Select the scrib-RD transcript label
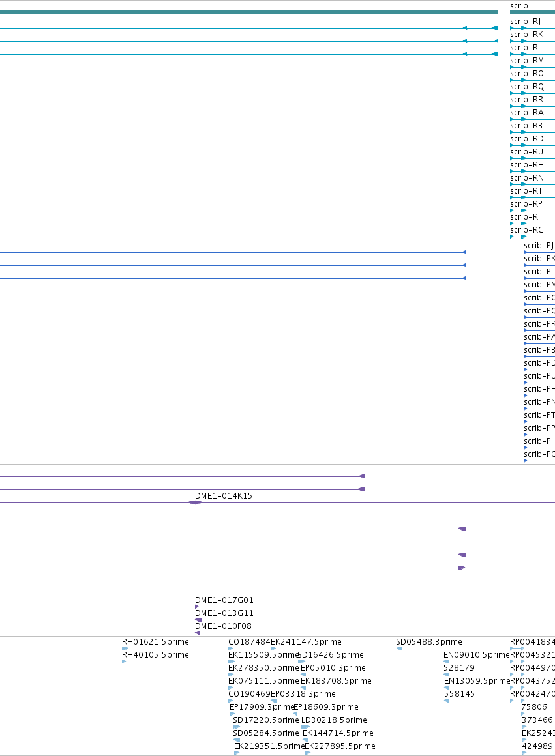 pyautogui.click(x=527, y=138)
